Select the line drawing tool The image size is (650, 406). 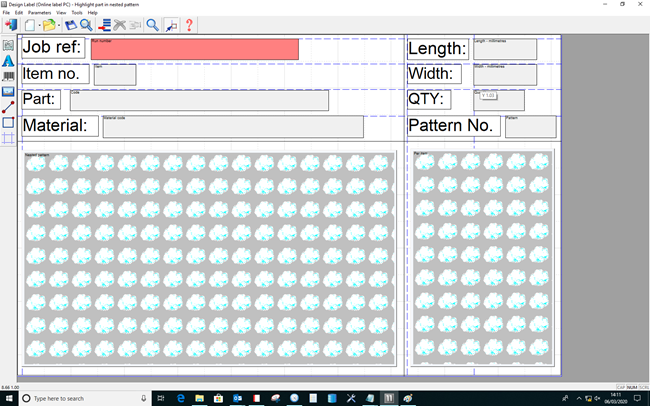click(x=8, y=107)
